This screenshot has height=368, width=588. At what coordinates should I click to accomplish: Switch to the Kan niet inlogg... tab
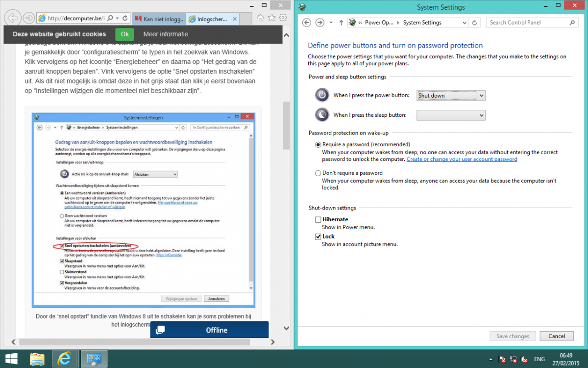tap(159, 19)
